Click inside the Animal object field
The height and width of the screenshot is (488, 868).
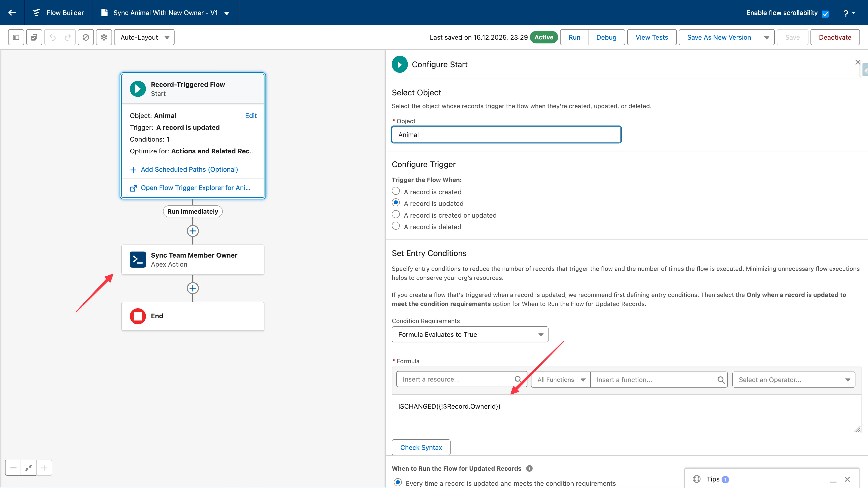(506, 134)
